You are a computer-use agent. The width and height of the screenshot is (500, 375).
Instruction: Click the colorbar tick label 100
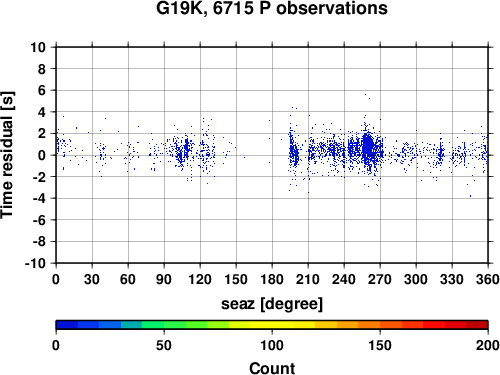[x=272, y=345]
